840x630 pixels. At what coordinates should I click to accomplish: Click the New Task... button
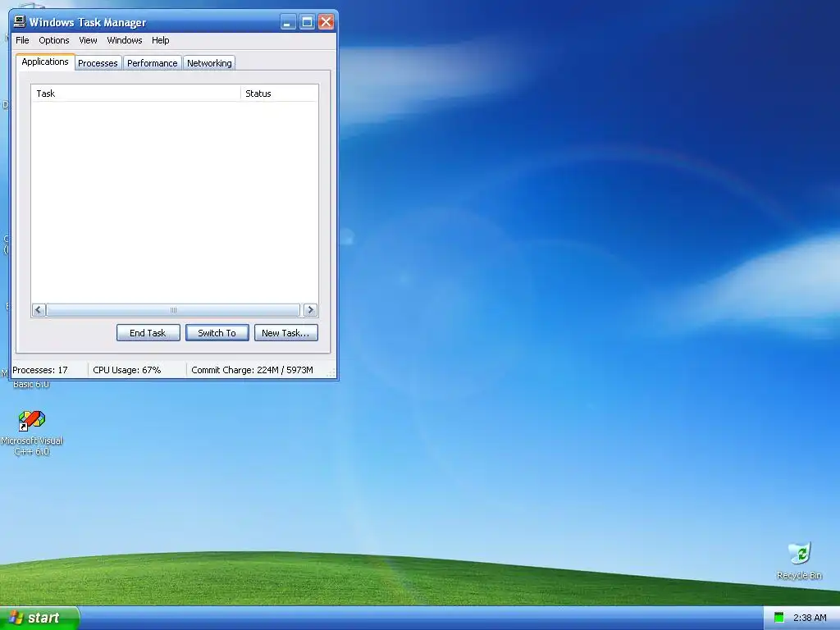pyautogui.click(x=285, y=333)
